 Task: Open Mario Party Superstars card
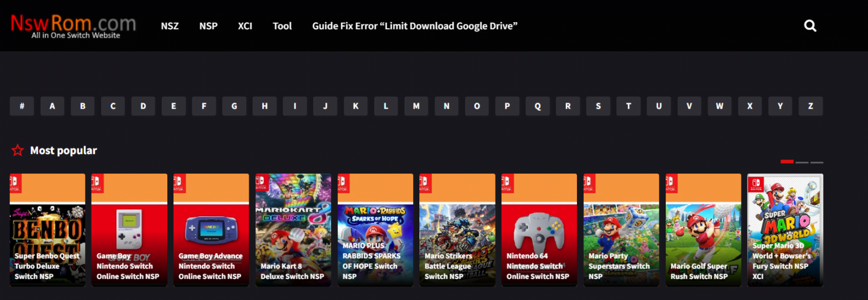coord(621,230)
